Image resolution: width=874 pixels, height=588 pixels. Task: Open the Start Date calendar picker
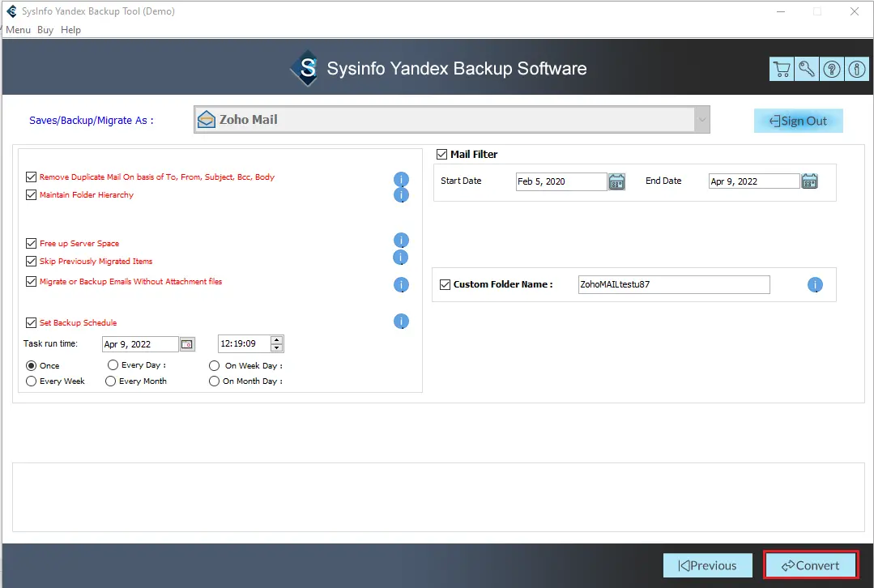click(617, 181)
